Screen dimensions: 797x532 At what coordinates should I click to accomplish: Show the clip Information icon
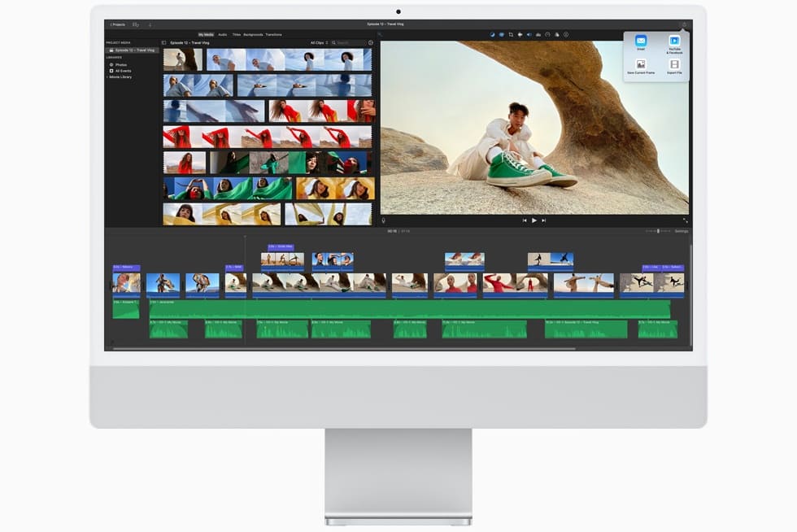566,35
